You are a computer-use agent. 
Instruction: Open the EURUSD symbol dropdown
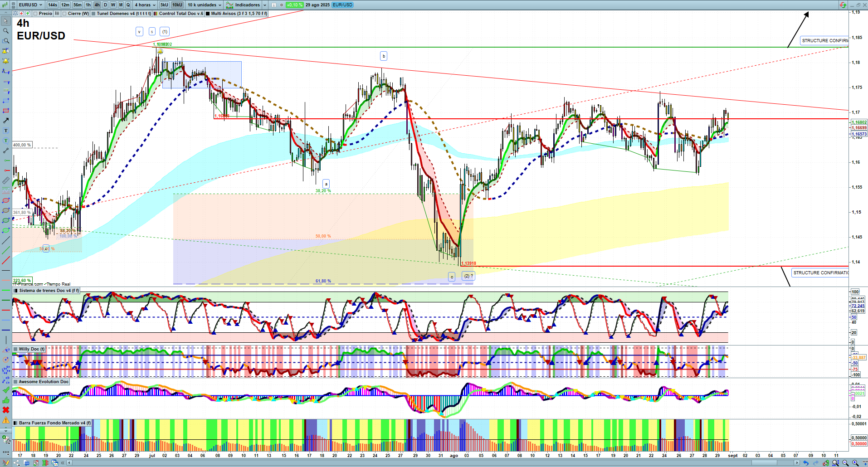tap(31, 5)
